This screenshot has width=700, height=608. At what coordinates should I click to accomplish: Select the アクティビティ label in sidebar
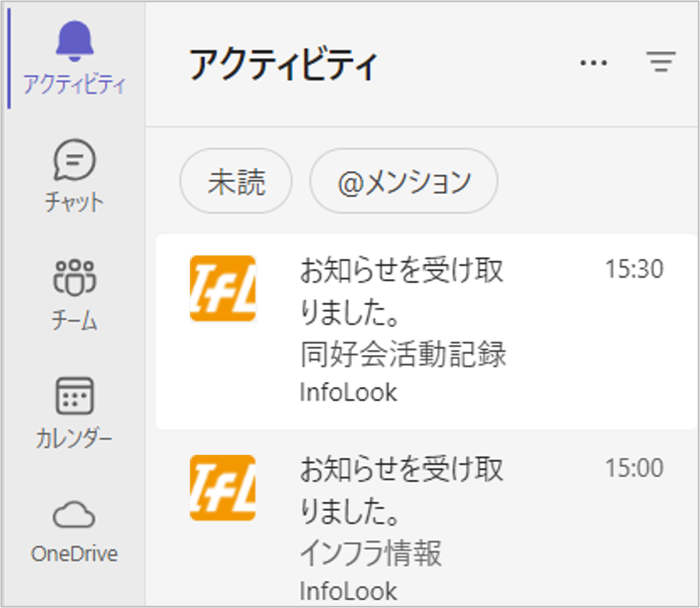[74, 85]
